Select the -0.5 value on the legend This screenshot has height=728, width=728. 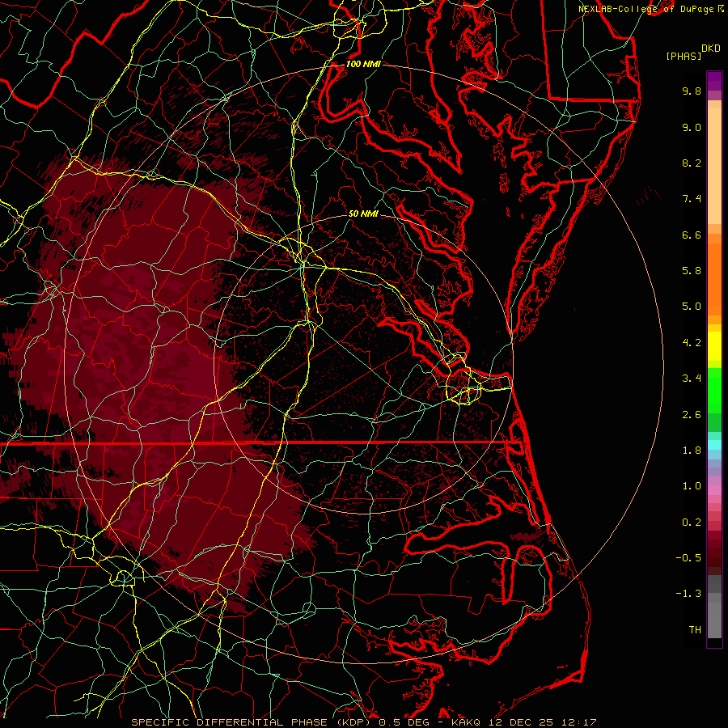pyautogui.click(x=688, y=558)
